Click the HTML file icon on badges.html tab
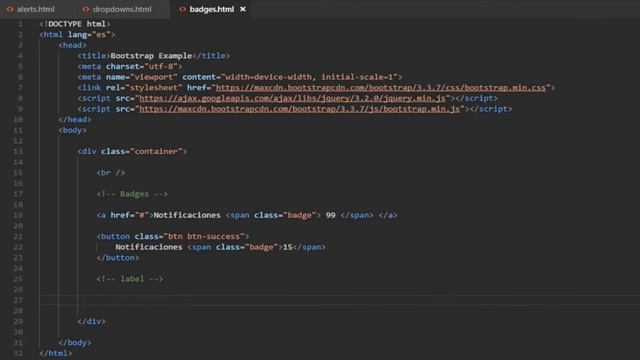Screen dimensions: 640x360 [x=182, y=9]
